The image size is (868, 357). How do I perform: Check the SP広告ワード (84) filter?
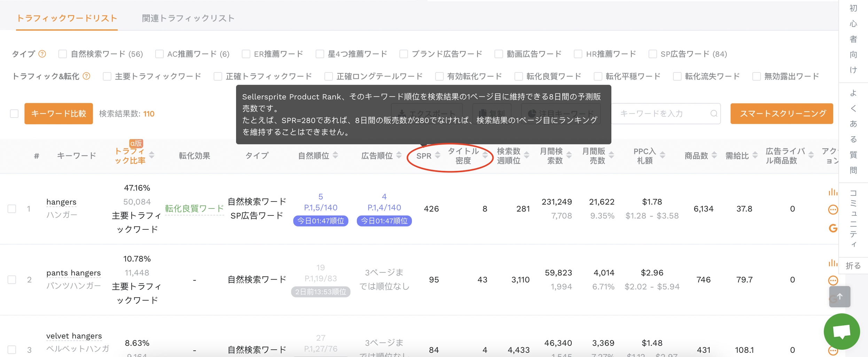652,54
